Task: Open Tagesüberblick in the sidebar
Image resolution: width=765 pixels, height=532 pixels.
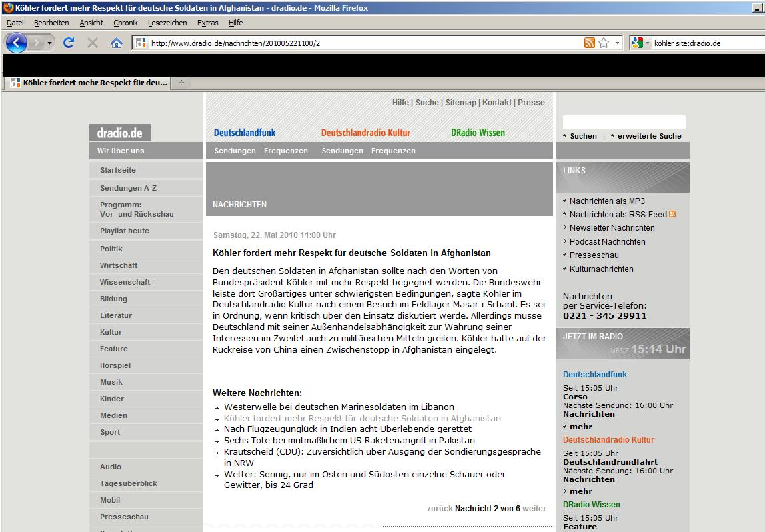Action: pos(128,483)
